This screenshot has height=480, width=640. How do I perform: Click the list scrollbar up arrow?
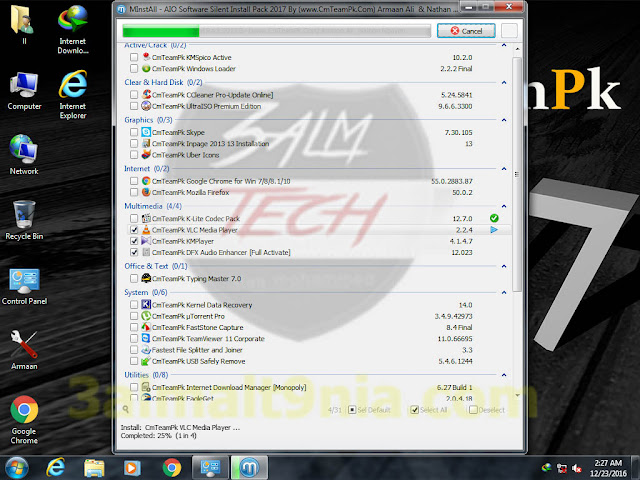tap(517, 49)
